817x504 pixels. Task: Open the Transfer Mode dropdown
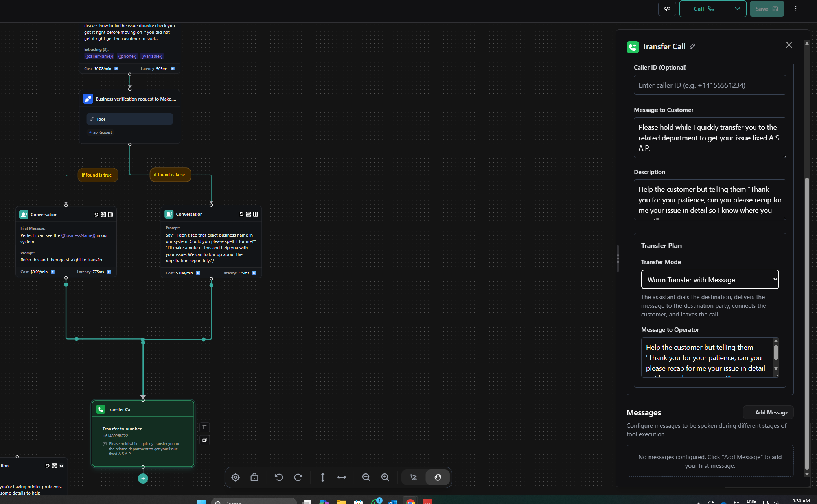click(x=710, y=280)
